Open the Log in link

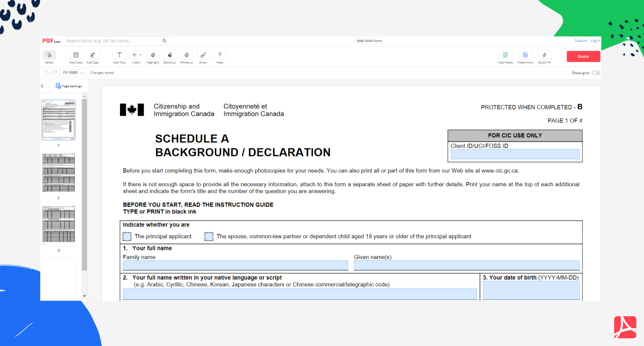pyautogui.click(x=595, y=41)
